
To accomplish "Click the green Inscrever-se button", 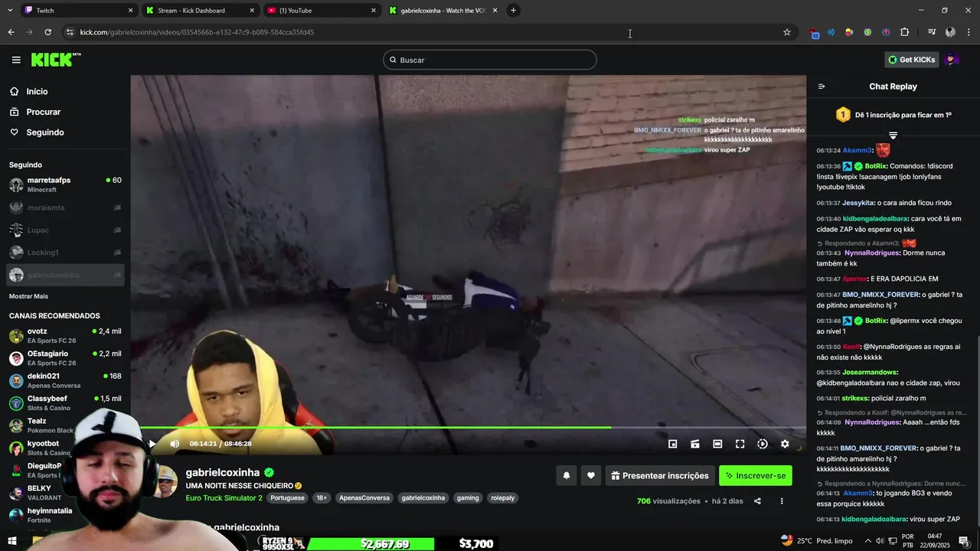I will [756, 475].
